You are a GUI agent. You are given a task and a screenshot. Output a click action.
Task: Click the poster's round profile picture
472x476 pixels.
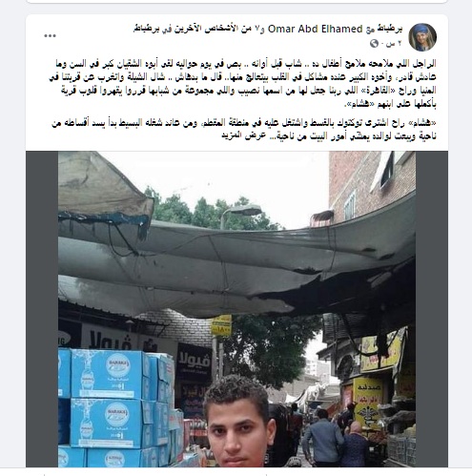[422, 37]
